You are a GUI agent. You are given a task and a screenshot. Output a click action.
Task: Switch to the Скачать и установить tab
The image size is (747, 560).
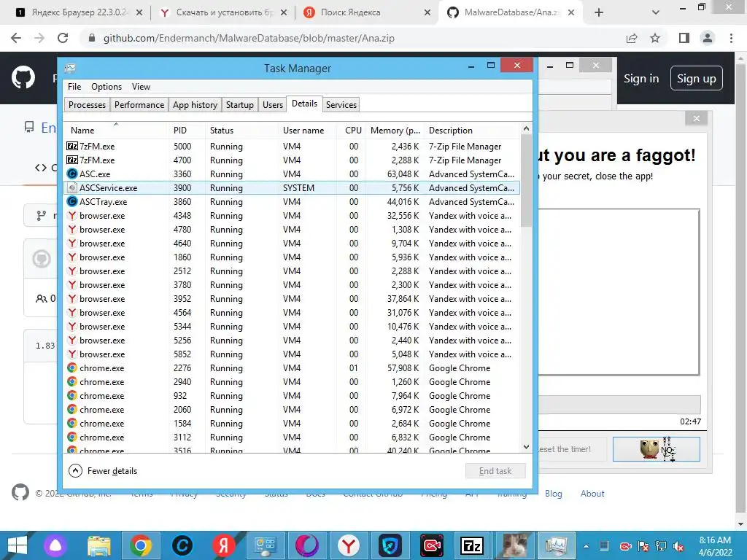click(x=222, y=12)
